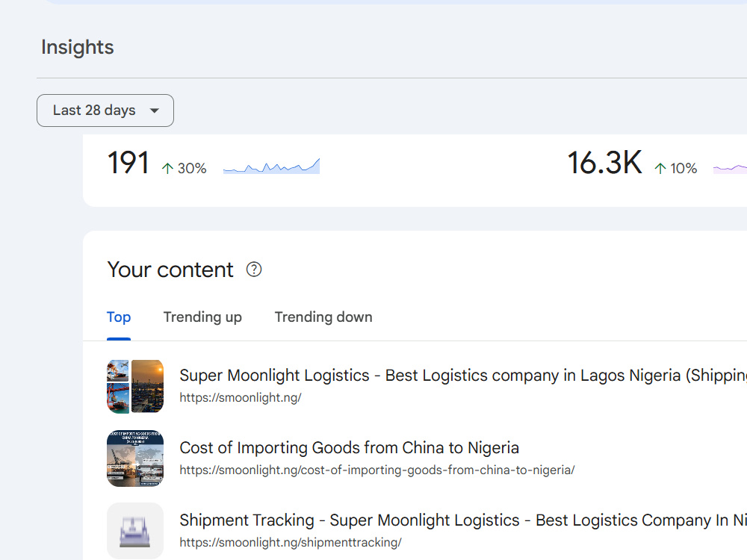This screenshot has width=747, height=560.
Task: Click the blue sparkline chart beside 191
Action: pos(272,167)
